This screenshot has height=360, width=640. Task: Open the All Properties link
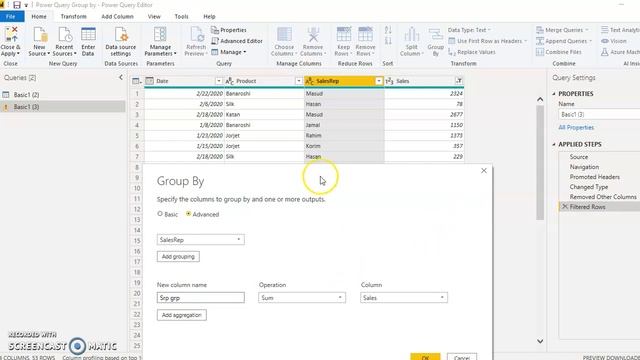tap(576, 127)
